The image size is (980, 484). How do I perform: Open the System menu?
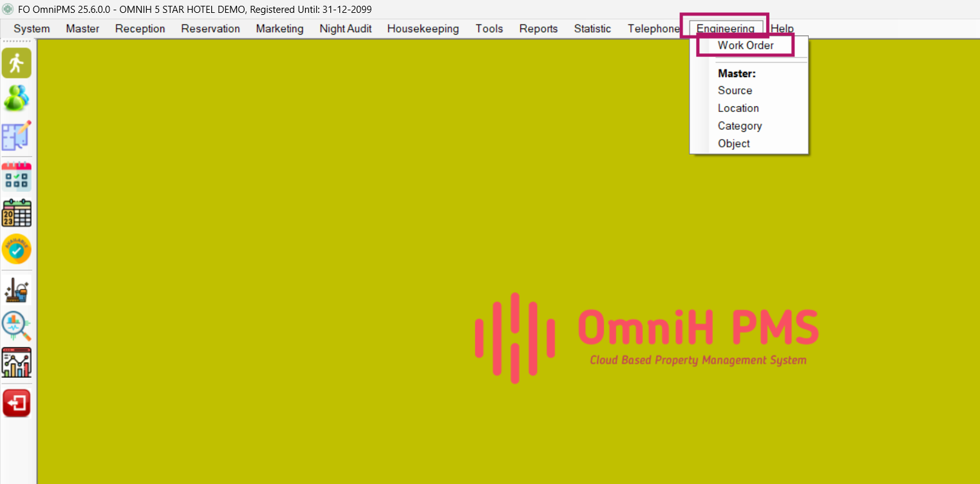click(32, 29)
